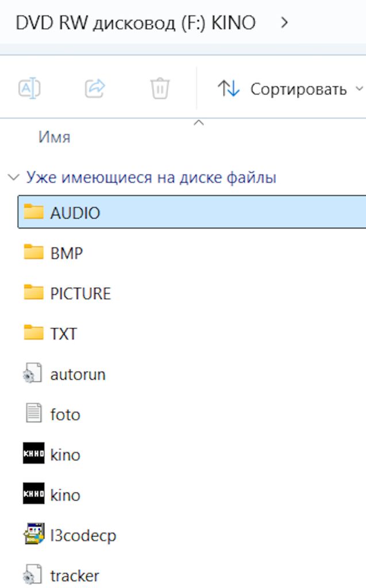
Task: Select the AUDIO folder
Action: (x=192, y=212)
